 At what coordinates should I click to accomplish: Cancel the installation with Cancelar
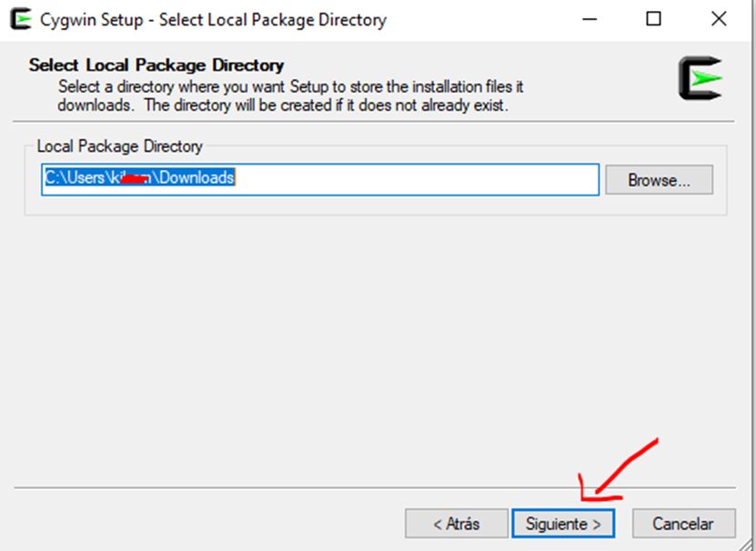click(x=683, y=524)
